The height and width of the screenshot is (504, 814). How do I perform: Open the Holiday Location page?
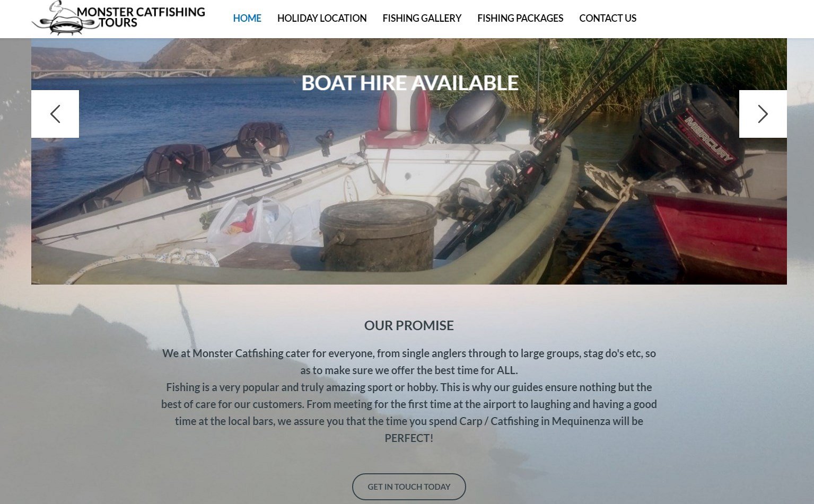322,18
